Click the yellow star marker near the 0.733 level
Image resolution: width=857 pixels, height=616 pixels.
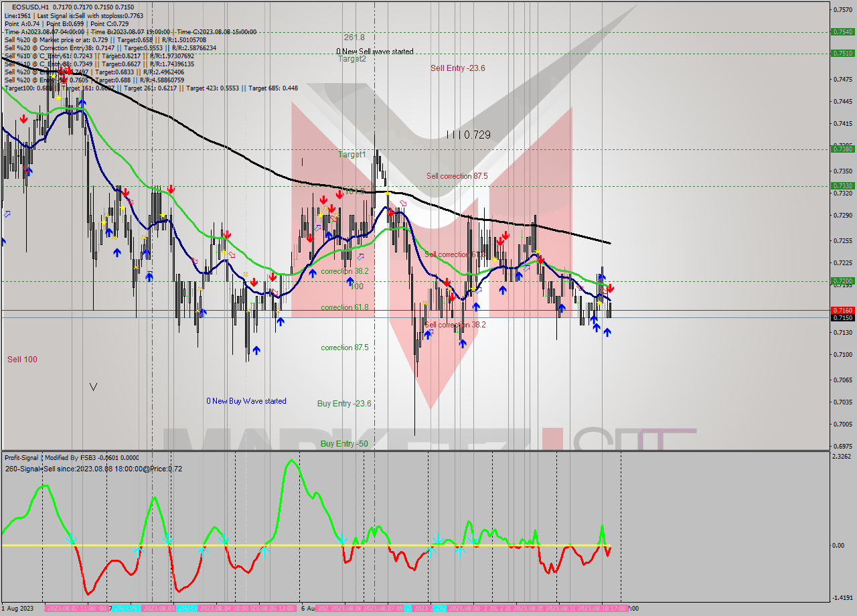pyautogui.click(x=387, y=193)
